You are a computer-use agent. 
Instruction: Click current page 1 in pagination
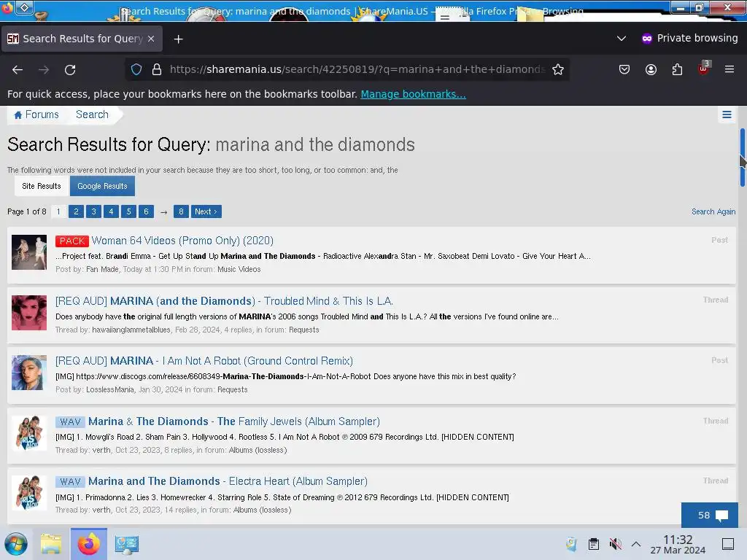(58, 211)
